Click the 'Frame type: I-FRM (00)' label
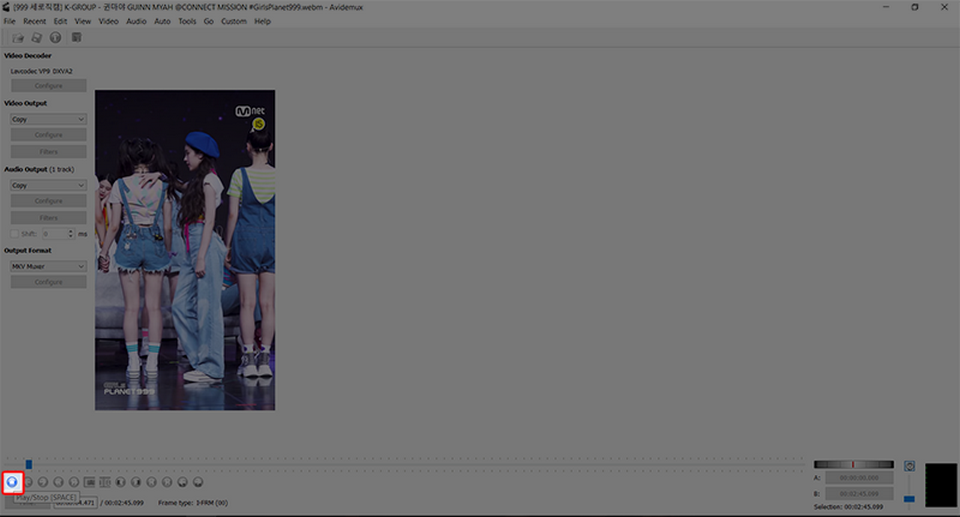Image resolution: width=960 pixels, height=517 pixels. click(x=193, y=503)
